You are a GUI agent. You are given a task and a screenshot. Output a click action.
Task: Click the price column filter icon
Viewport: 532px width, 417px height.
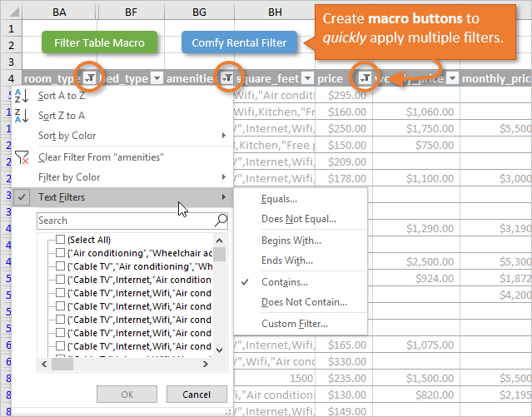click(x=366, y=77)
